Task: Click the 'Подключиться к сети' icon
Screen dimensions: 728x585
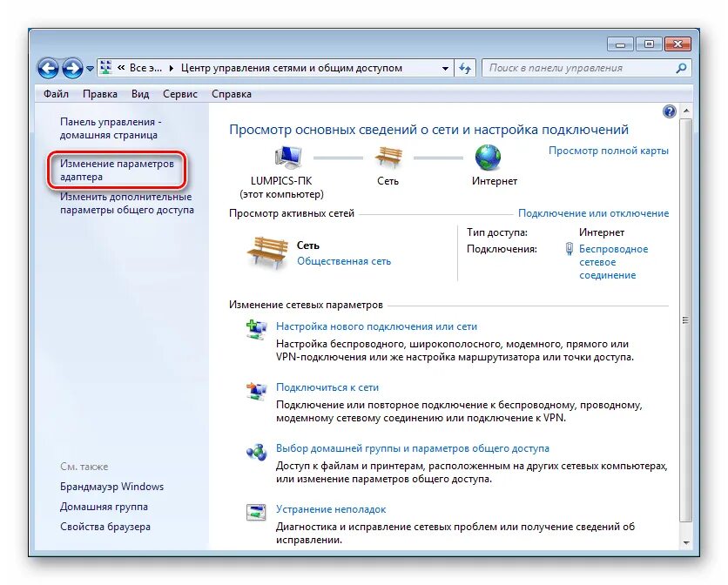Action: pos(256,391)
